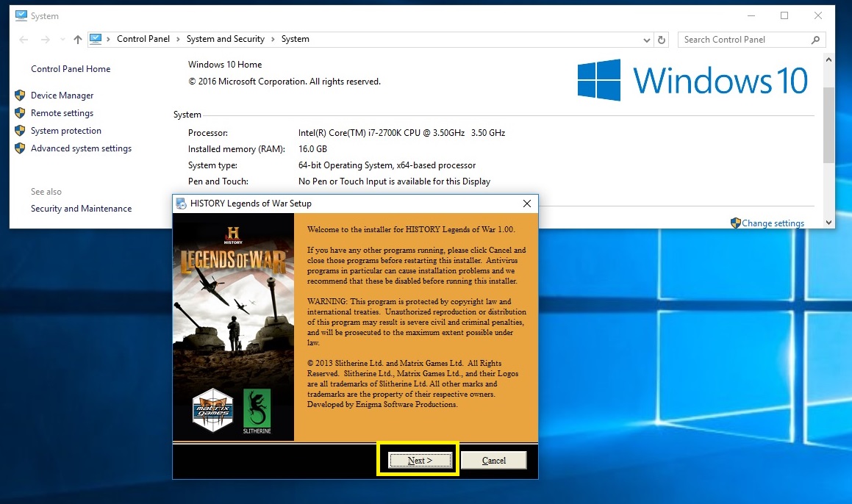This screenshot has height=504, width=852.
Task: Open the recent locations dropdown arrow
Action: pyautogui.click(x=62, y=39)
